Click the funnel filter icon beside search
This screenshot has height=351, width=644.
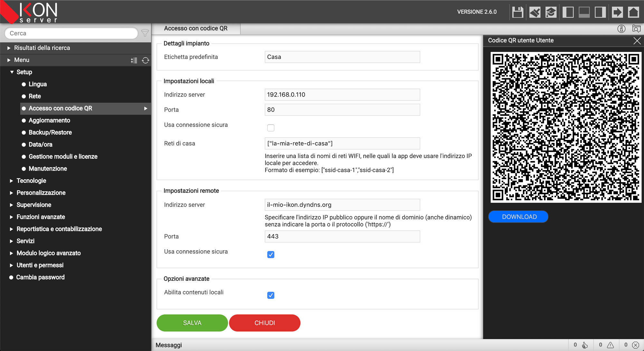(145, 33)
